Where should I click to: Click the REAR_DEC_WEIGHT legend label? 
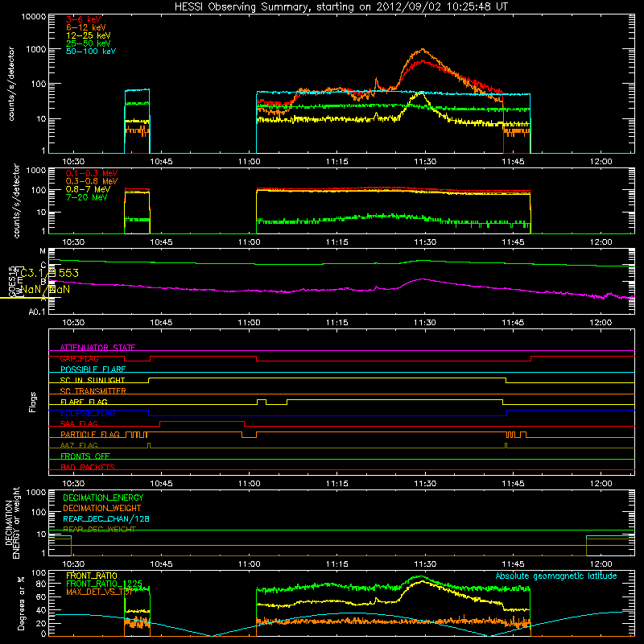(x=99, y=530)
